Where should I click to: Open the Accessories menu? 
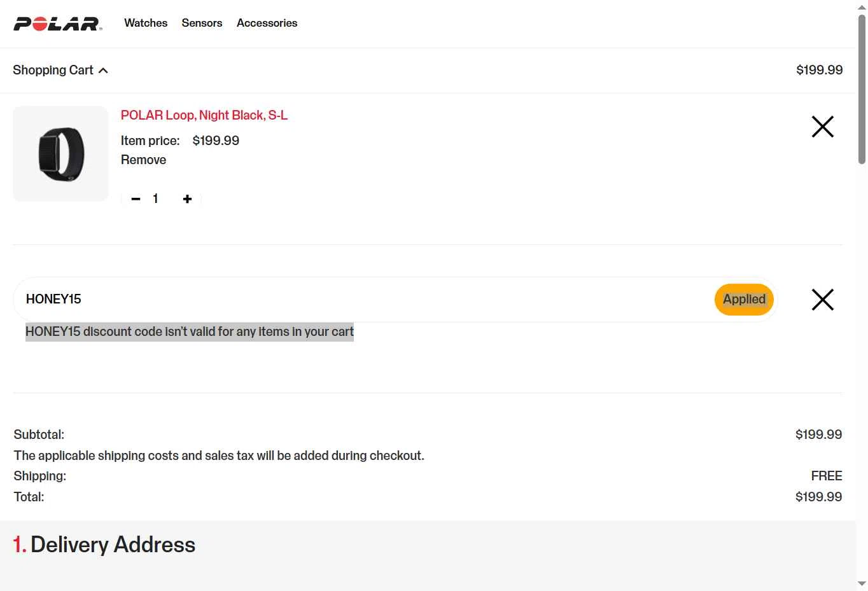pos(267,23)
